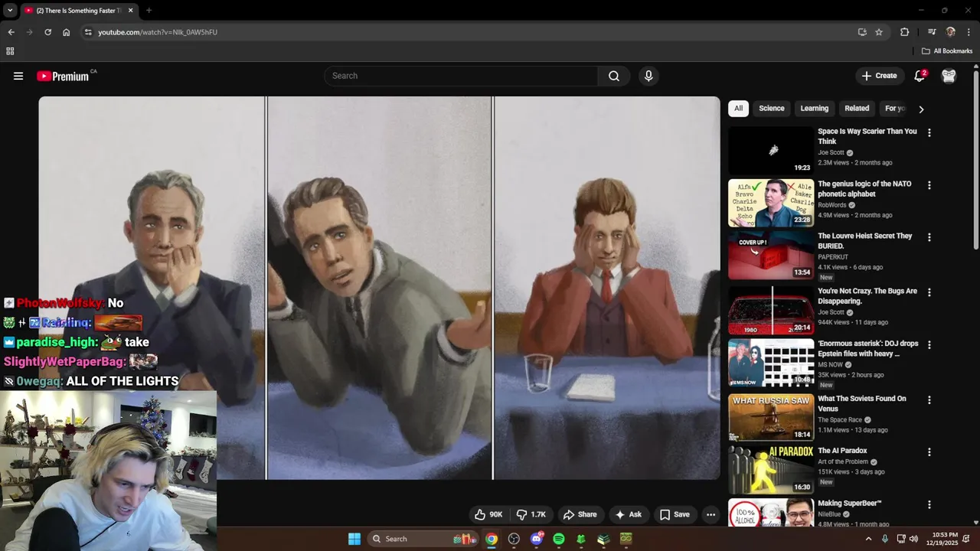980x551 pixels.
Task: Go to browser home page
Action: 67,32
